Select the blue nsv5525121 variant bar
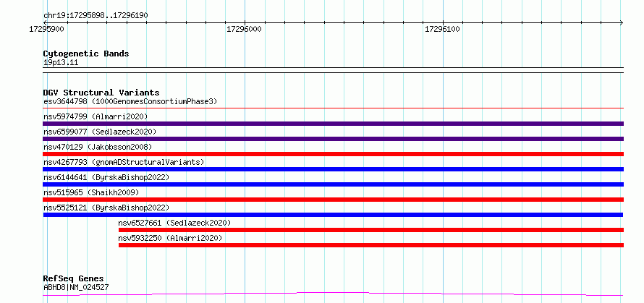Image resolution: width=644 pixels, height=303 pixels. pyautogui.click(x=333, y=215)
